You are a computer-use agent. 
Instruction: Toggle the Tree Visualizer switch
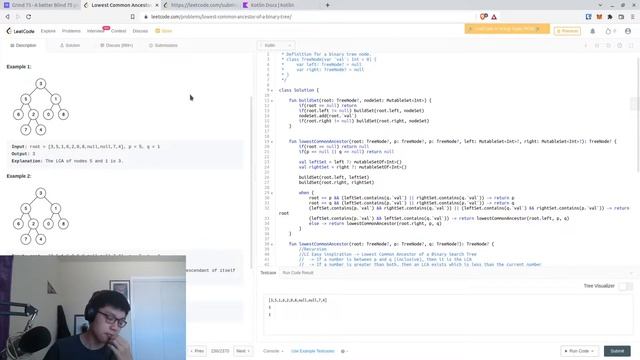pyautogui.click(x=625, y=286)
